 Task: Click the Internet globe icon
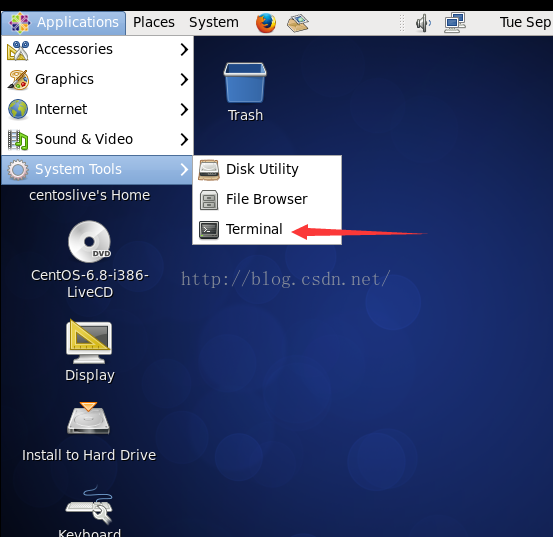pos(18,109)
